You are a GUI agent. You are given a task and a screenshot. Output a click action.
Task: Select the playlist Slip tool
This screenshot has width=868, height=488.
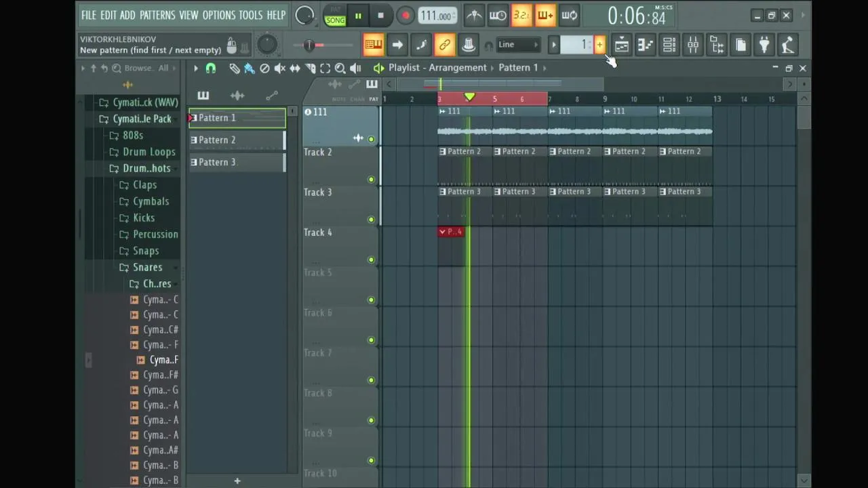click(x=295, y=68)
